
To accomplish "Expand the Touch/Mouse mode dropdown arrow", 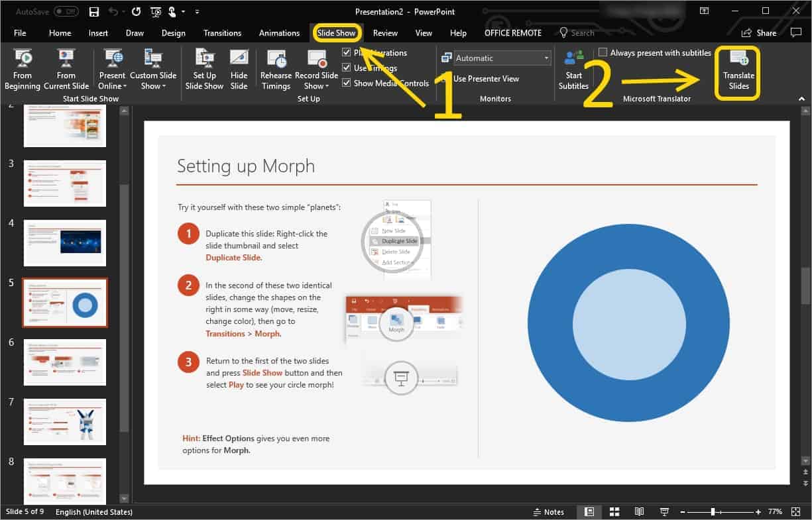I will tap(182, 12).
